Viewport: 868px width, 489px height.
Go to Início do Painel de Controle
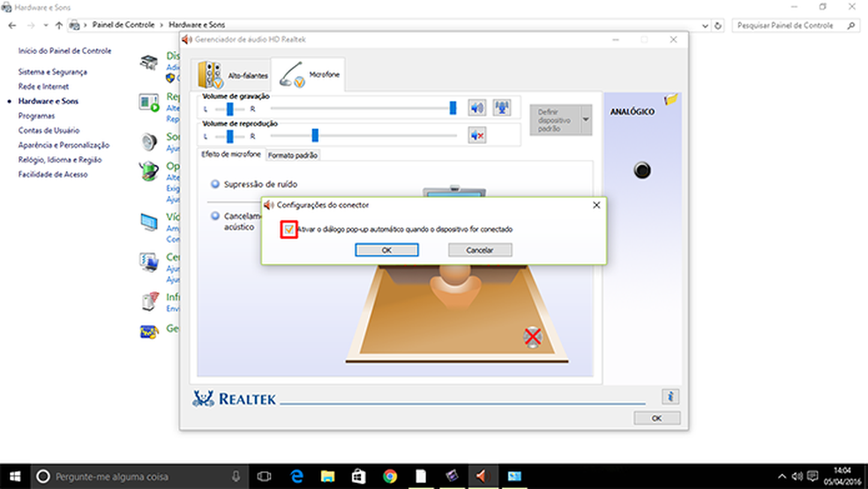64,50
